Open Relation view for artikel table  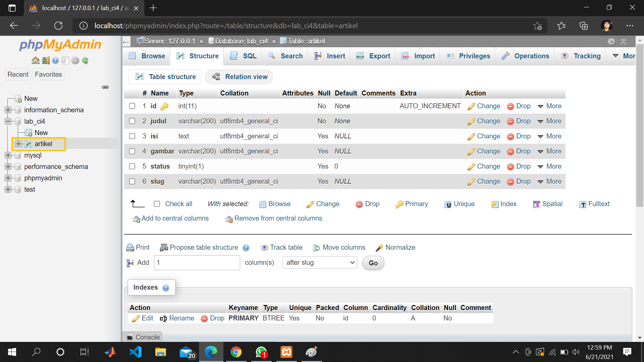pos(239,77)
